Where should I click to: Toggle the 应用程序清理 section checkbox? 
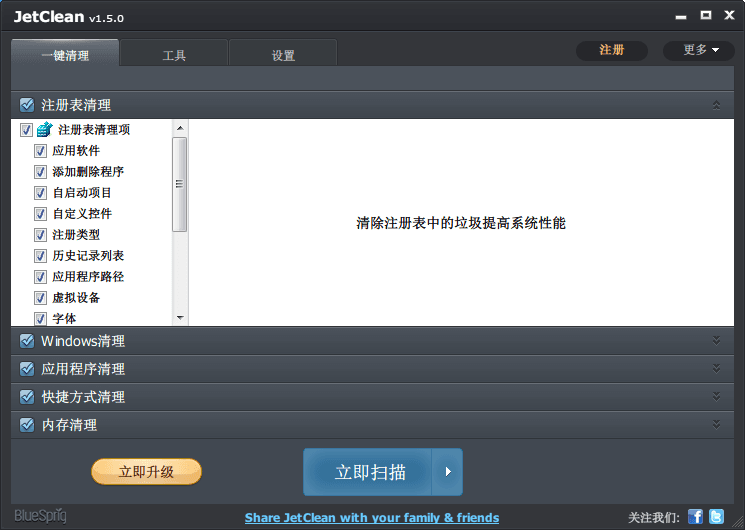[27, 369]
